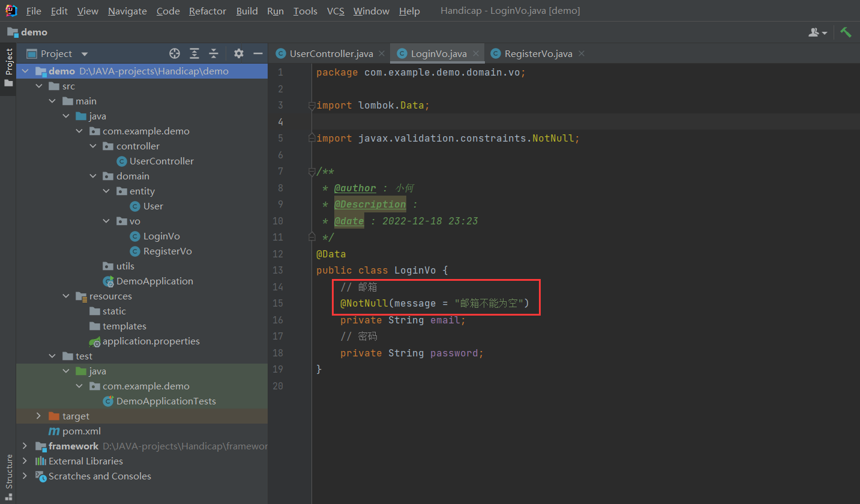The width and height of the screenshot is (860, 504).
Task: Select RegisterVo in project tree
Action: click(x=167, y=251)
